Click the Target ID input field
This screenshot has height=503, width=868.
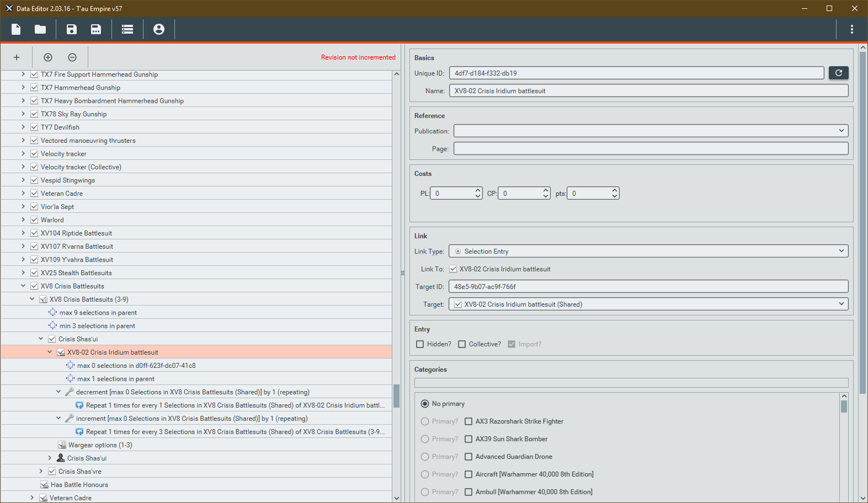coord(648,286)
